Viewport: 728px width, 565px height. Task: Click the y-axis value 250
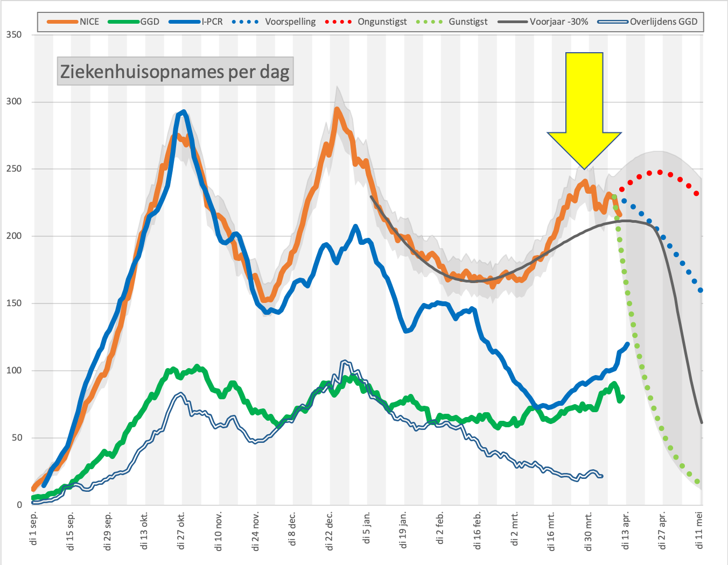pos(14,169)
